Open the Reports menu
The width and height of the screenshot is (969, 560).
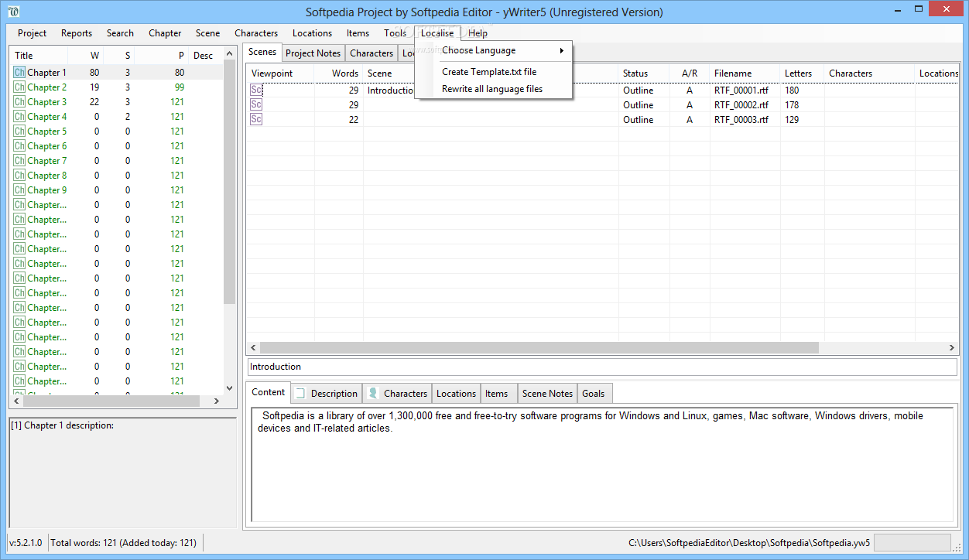tap(77, 33)
